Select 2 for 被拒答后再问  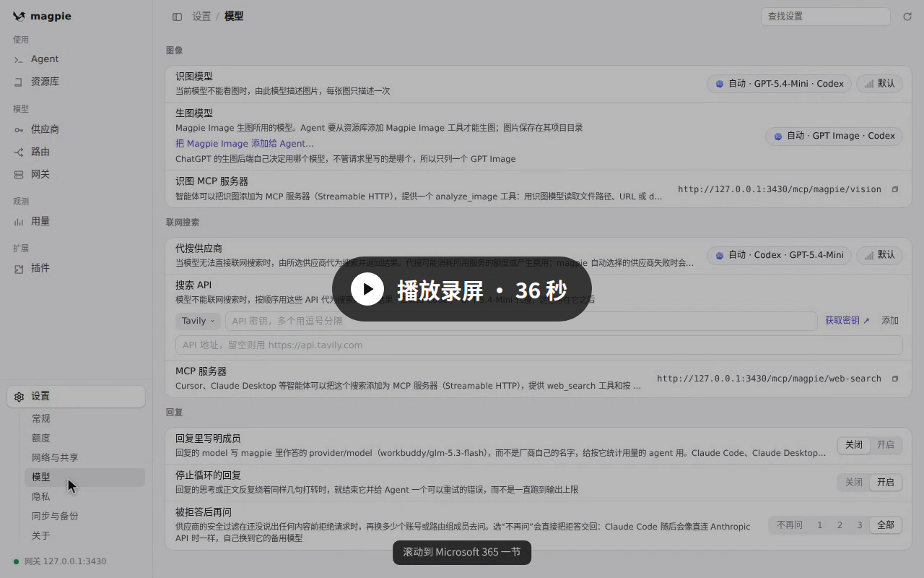coord(840,525)
